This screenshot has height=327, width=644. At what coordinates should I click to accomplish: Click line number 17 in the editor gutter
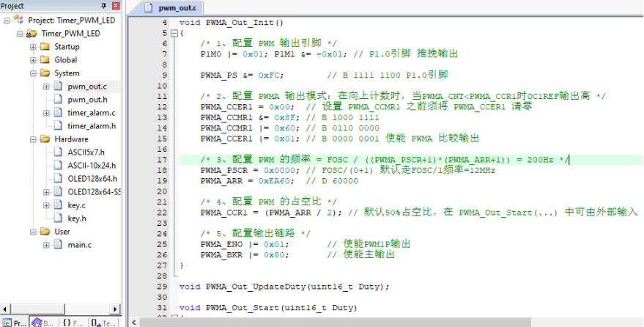coord(162,160)
